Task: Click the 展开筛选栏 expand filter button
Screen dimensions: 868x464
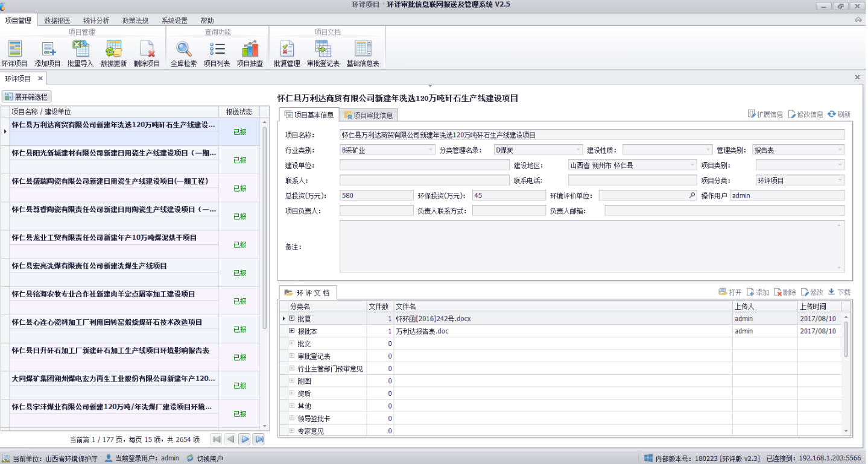Action: (27, 96)
